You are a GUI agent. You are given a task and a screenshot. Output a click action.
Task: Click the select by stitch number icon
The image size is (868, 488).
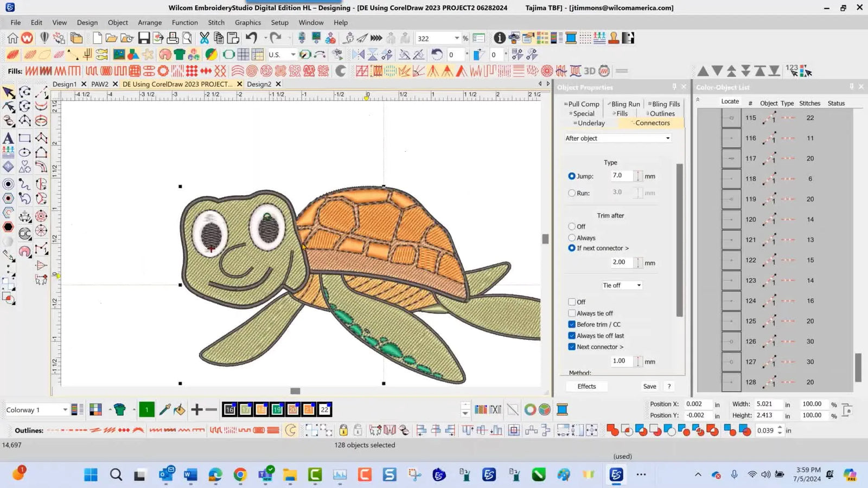tap(792, 70)
